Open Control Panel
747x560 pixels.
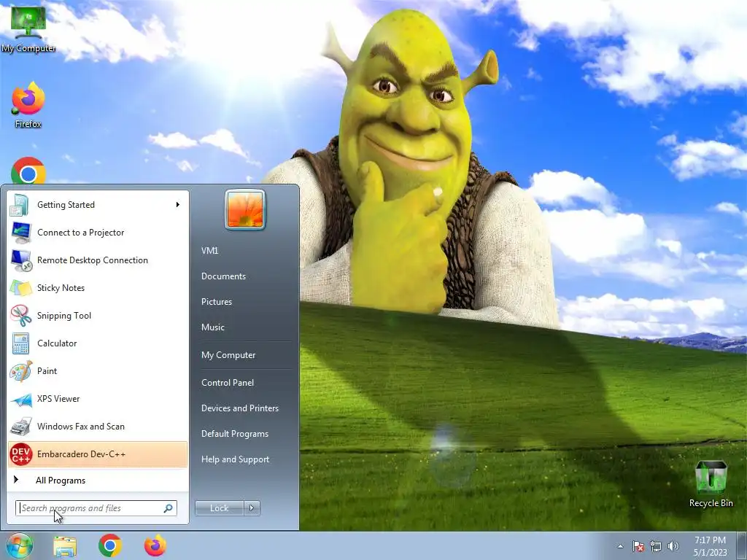tap(228, 383)
